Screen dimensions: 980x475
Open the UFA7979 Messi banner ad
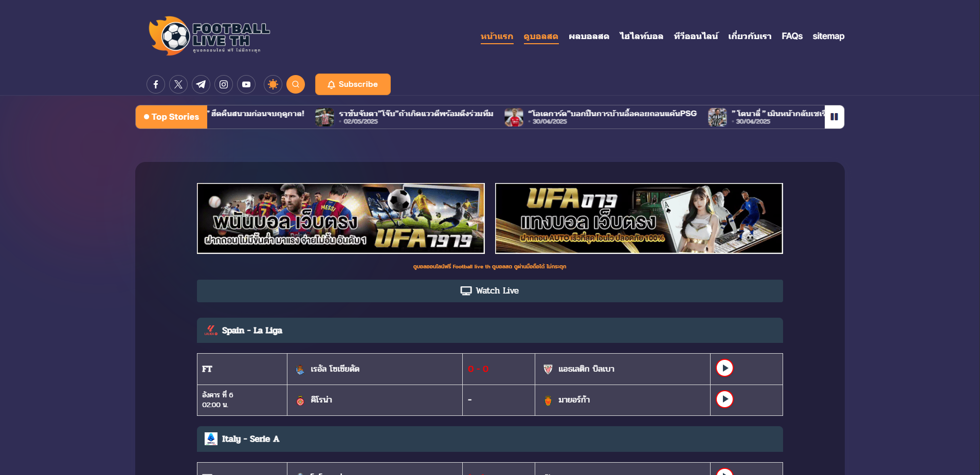(341, 218)
